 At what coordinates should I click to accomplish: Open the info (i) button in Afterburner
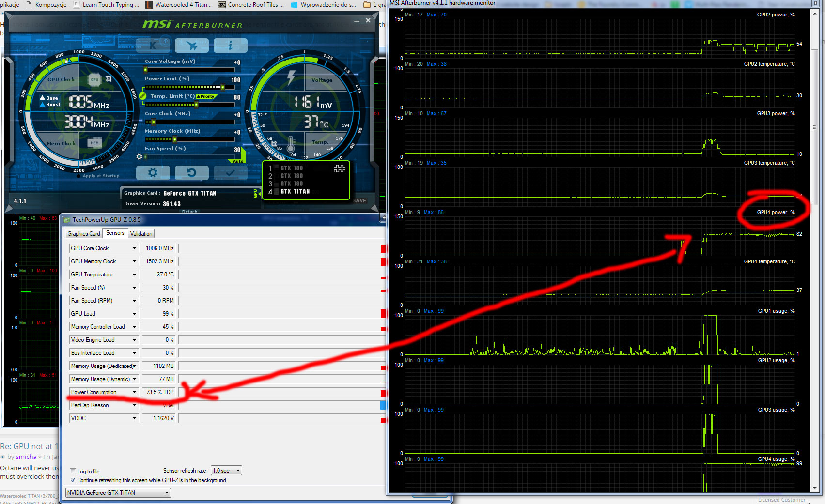click(231, 46)
